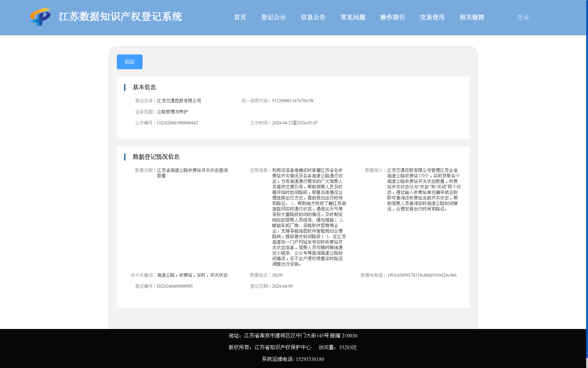Viewport: 588px width, 368px height.
Task: Select 登记日期 2024-04-09
Action: pos(283,286)
